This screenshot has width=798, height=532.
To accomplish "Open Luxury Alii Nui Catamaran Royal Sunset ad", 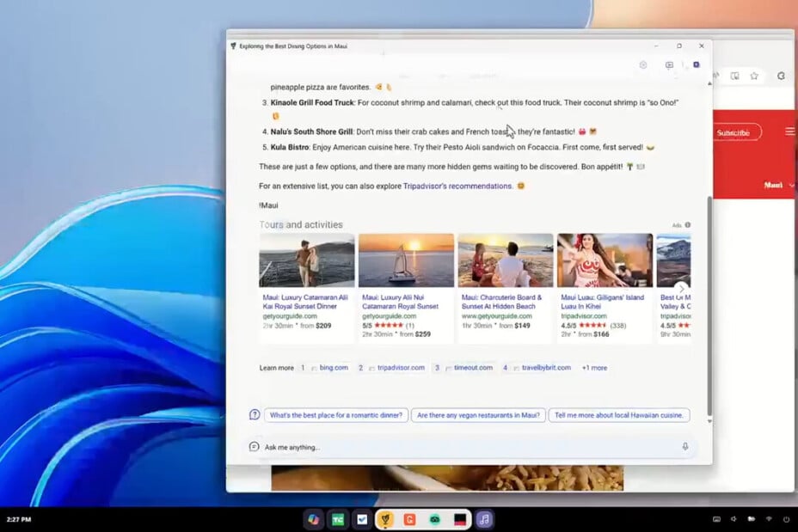I will (x=400, y=302).
